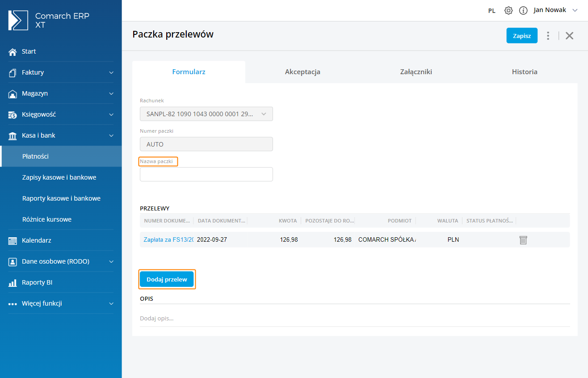Open the Rachunek account dropdown
The width and height of the screenshot is (588, 378).
pyautogui.click(x=206, y=114)
